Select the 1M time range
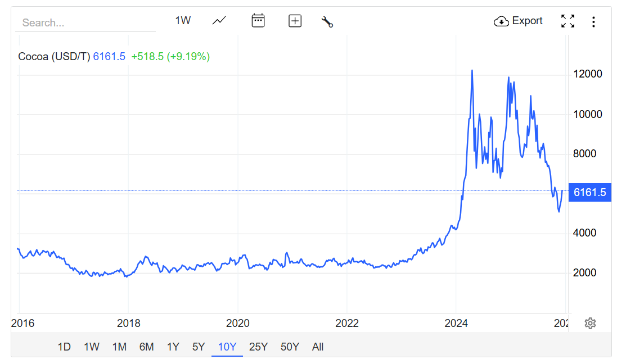 [x=119, y=347]
